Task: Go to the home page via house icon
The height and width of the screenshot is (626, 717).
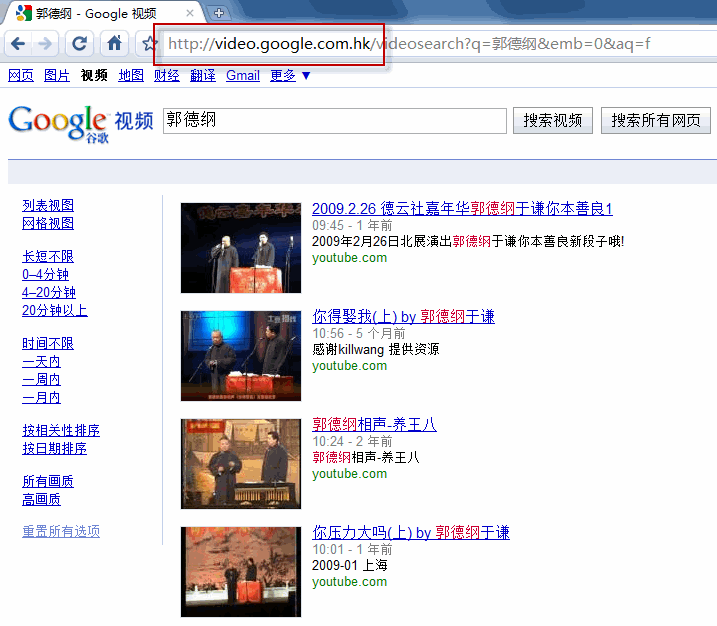Action: 114,44
